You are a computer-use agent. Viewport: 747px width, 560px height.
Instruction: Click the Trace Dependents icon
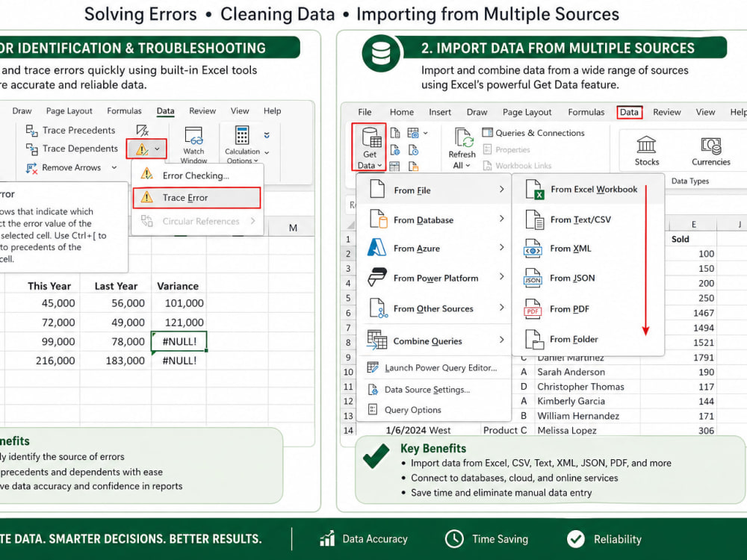(x=31, y=149)
